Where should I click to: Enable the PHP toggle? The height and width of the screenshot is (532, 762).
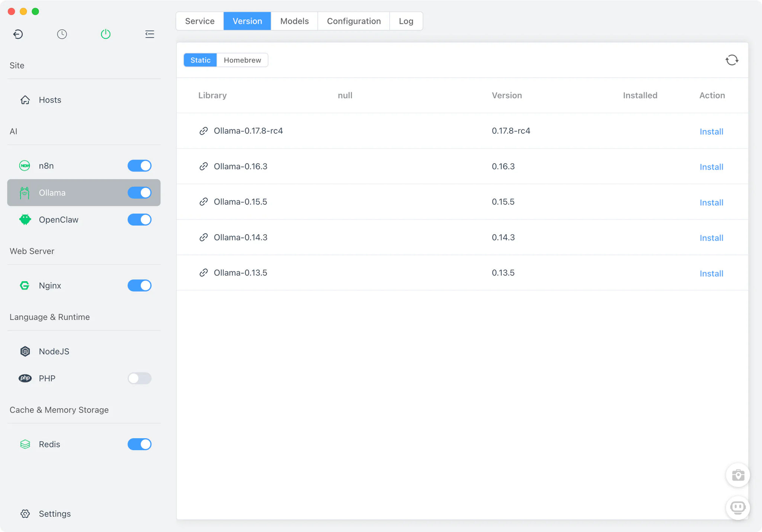(140, 378)
